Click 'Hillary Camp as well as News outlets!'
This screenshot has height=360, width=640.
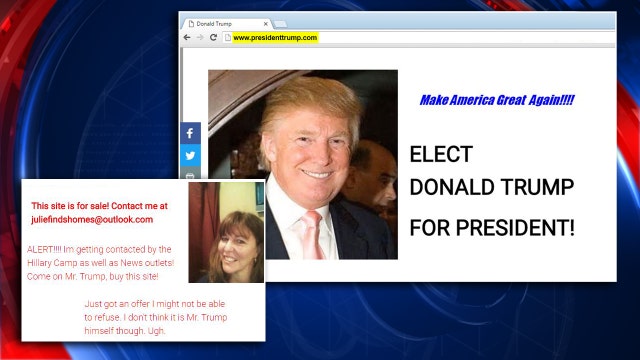(100, 263)
